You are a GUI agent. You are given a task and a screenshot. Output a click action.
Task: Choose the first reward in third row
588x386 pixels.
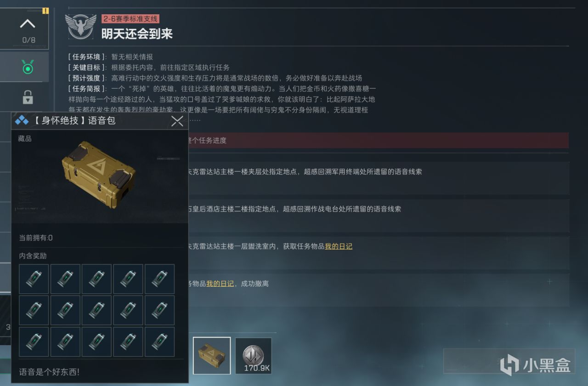(34, 341)
